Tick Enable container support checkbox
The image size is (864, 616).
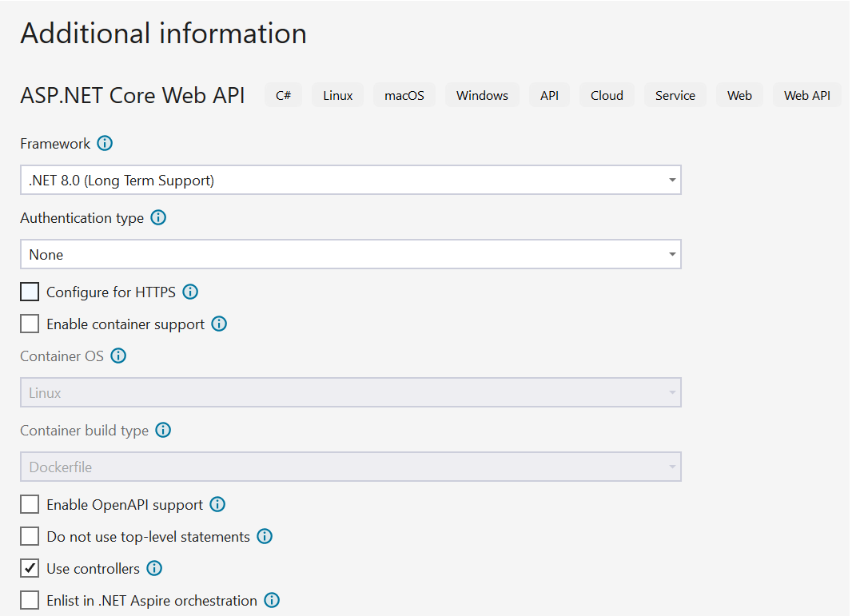point(30,324)
